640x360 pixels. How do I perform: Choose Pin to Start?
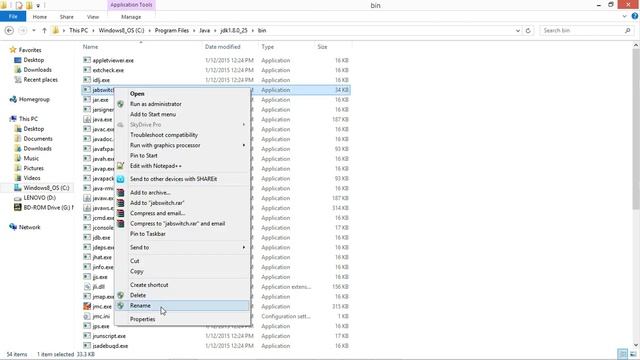[x=182, y=156]
